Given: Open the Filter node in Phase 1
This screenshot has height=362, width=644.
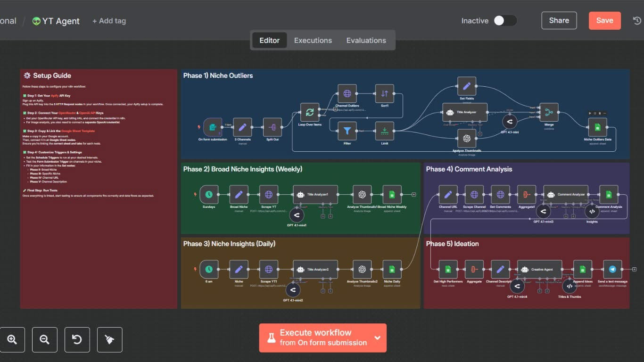Looking at the screenshot, I should [347, 131].
